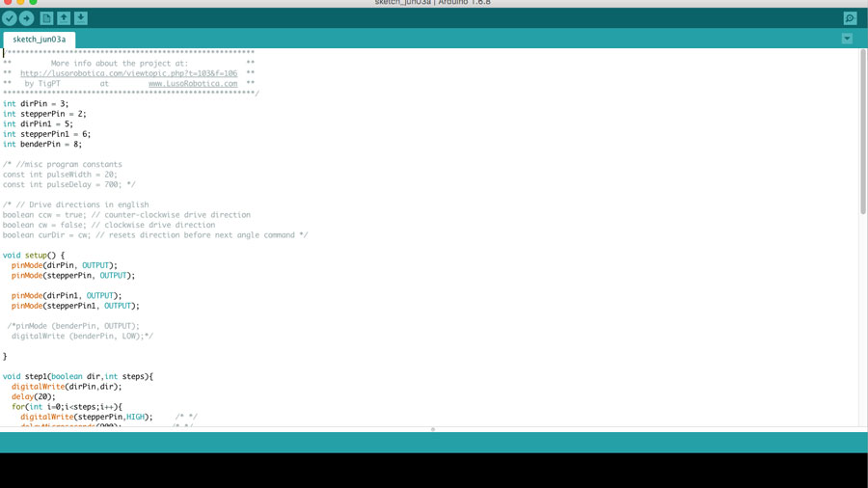The height and width of the screenshot is (488, 868).
Task: Click 'boolean curDir = cw;' comment line
Action: tap(155, 234)
